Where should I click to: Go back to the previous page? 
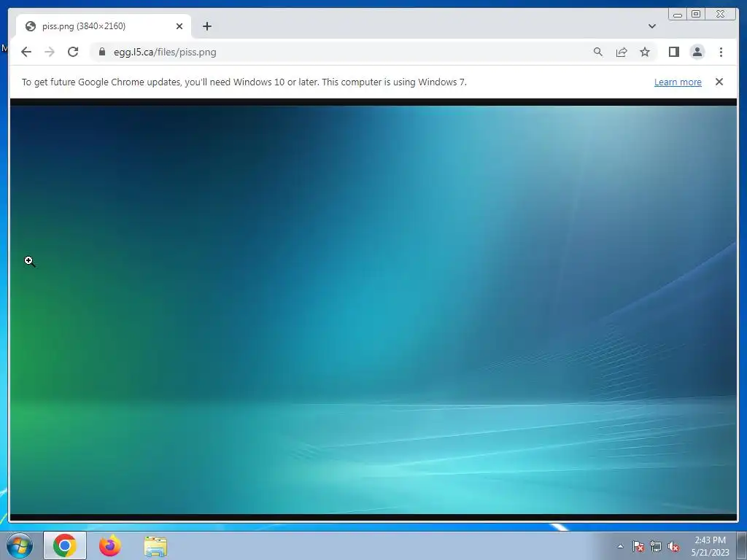click(x=26, y=52)
